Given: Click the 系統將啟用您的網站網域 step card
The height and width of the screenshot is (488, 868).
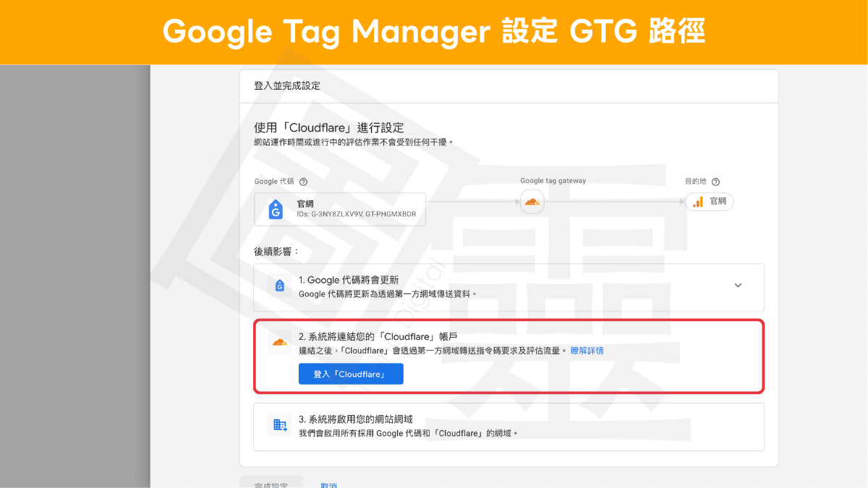Looking at the screenshot, I should tap(509, 425).
